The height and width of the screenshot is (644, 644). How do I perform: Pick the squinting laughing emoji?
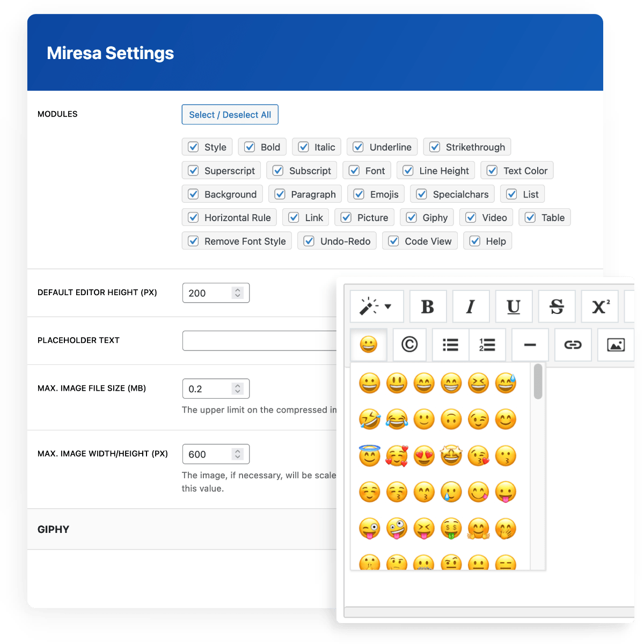(x=479, y=383)
